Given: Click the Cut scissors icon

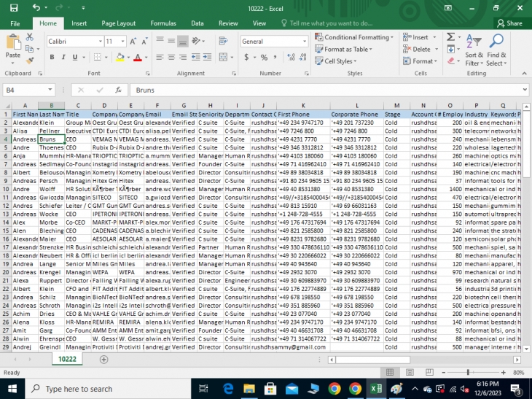Looking at the screenshot, I should point(30,36).
